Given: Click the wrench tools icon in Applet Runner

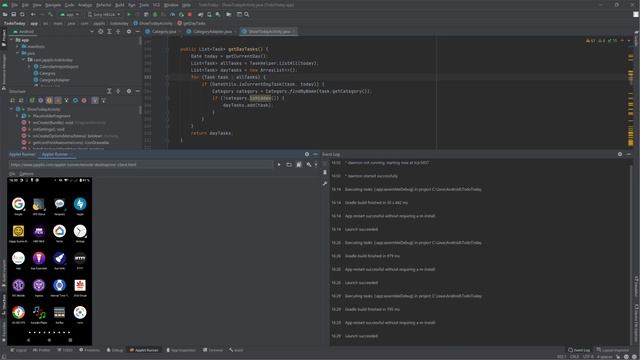Looking at the screenshot, I should pos(309,164).
